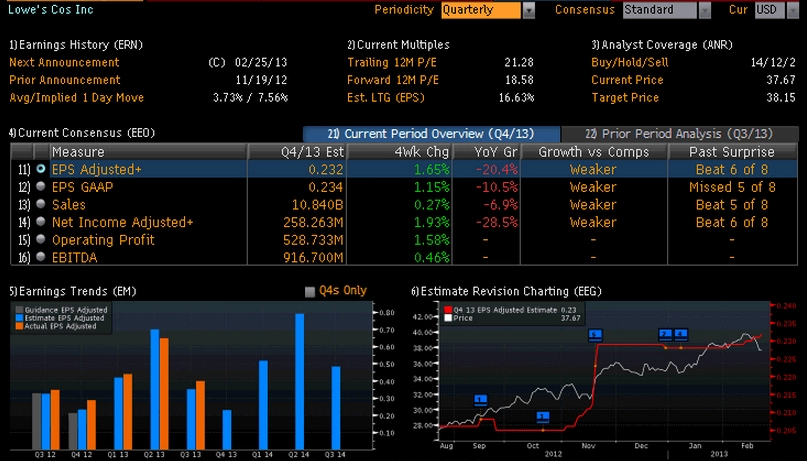
Task: Open event marker 1 on the revision chart
Action: (x=480, y=400)
